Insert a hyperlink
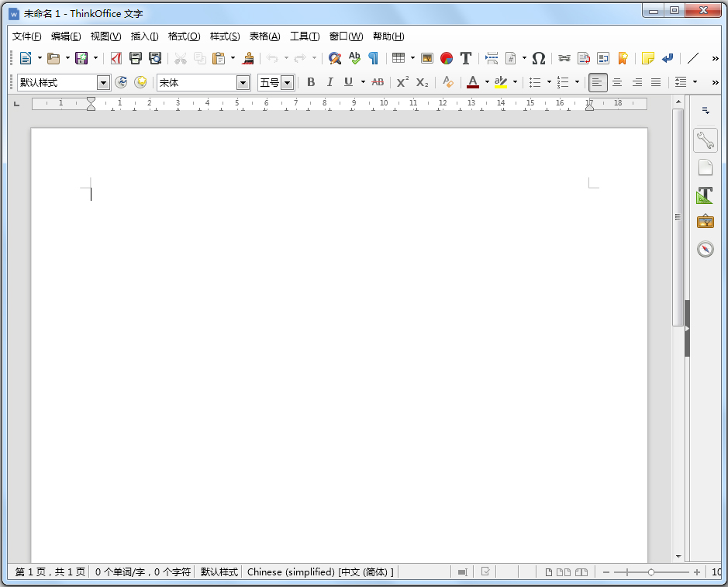The image size is (728, 587). pyautogui.click(x=564, y=58)
